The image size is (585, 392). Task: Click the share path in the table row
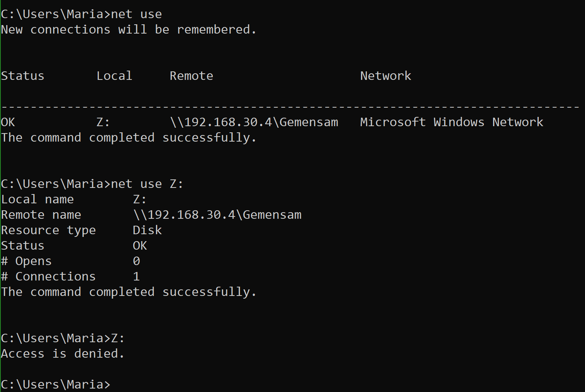tap(254, 122)
